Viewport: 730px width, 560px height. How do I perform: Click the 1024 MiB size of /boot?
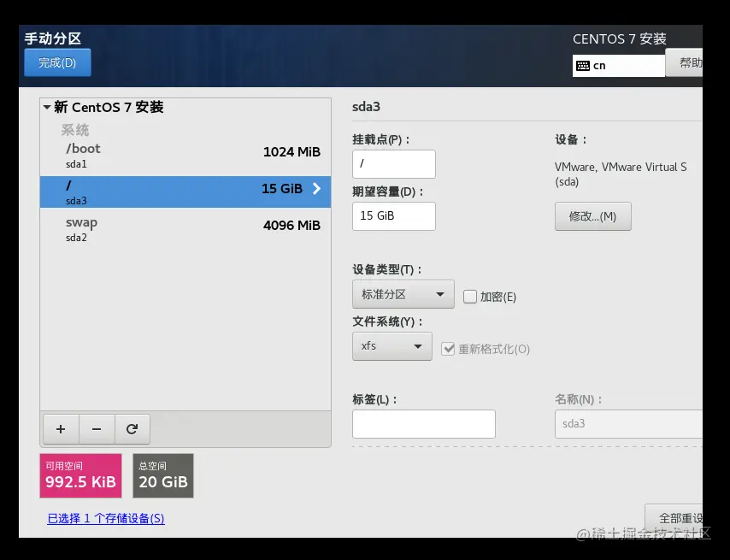click(291, 151)
